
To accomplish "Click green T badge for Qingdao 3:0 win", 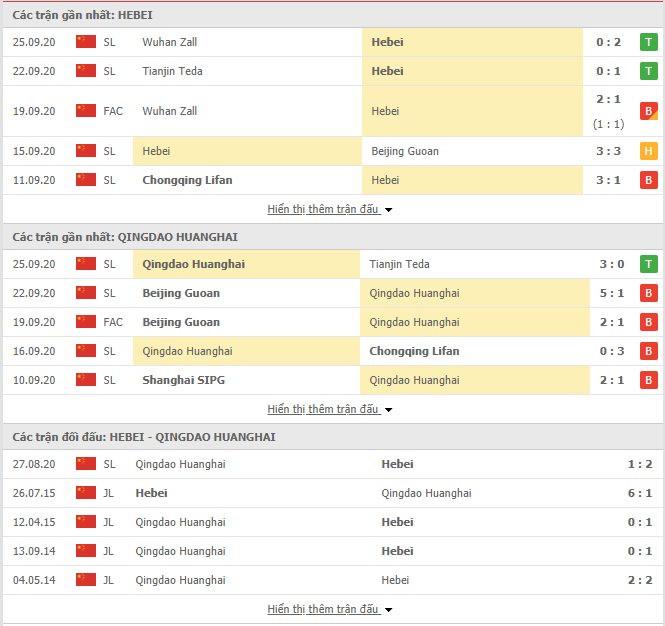I will point(648,264).
